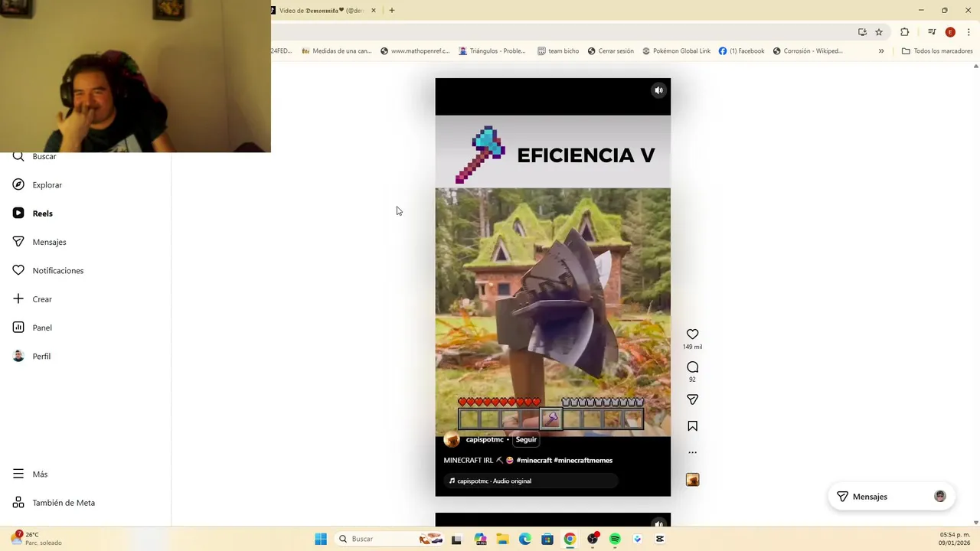Click the plus Crear icon

pyautogui.click(x=18, y=298)
